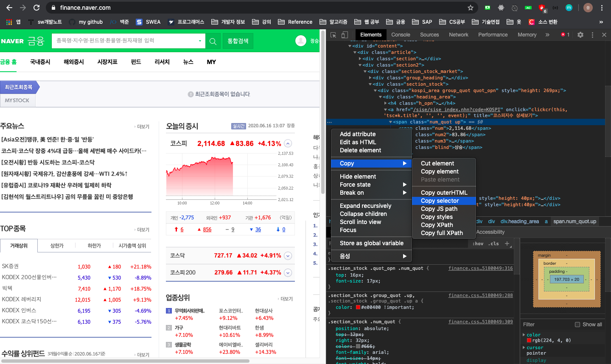This screenshot has height=364, width=611.
Task: Open Chrome three-dot menu
Action: coord(602,8)
